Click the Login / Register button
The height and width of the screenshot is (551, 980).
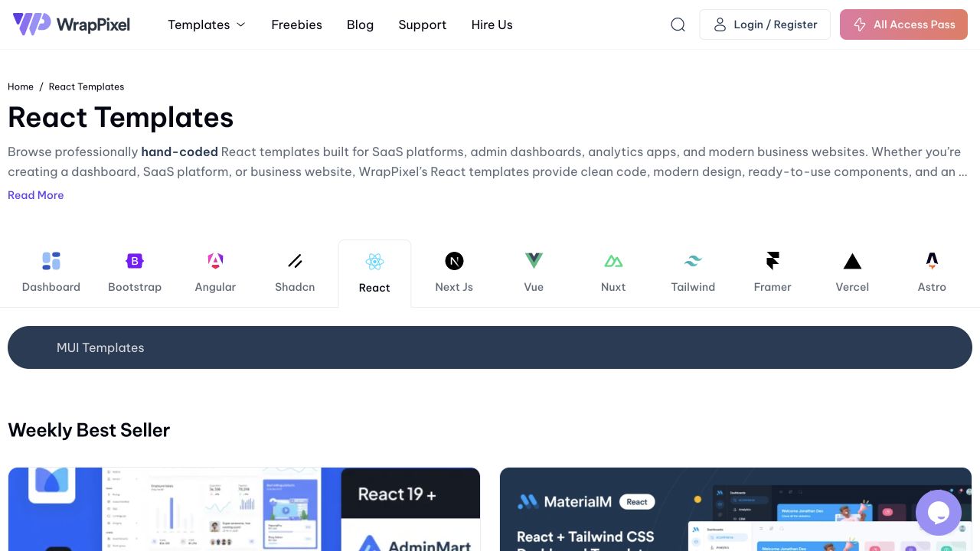765,24
